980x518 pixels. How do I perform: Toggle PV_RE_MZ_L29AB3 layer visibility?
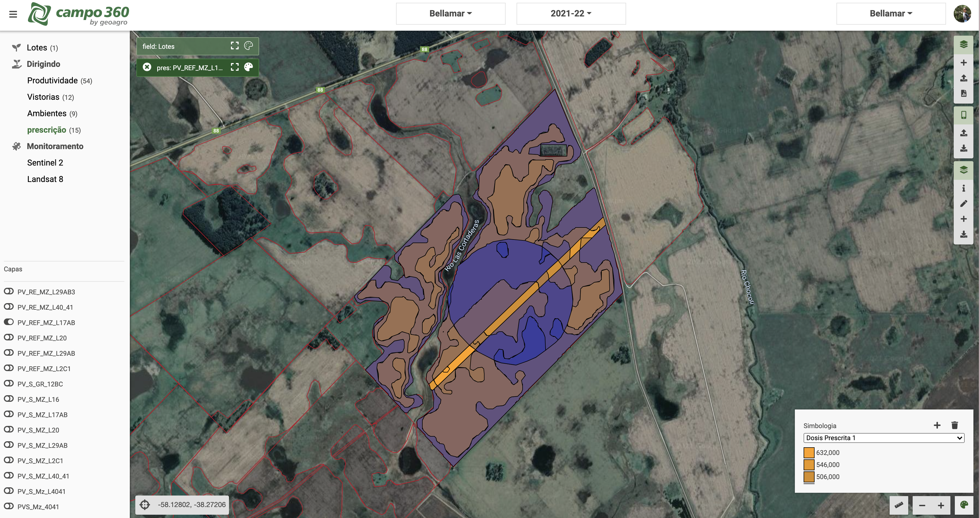(x=9, y=292)
